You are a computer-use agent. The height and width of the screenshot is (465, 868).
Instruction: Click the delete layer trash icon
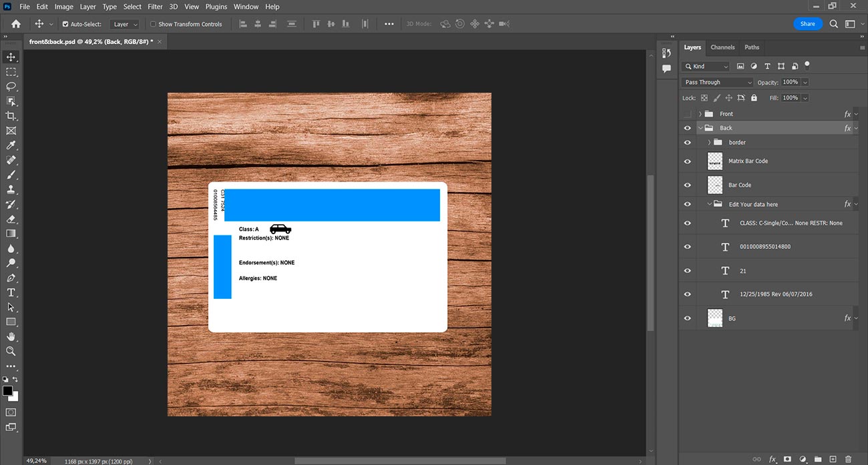point(848,459)
